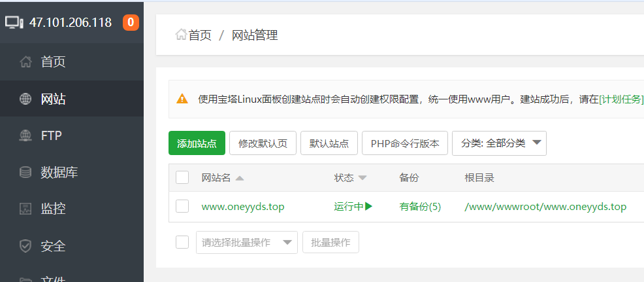Screen dimensions: 644x282
Task: Open 监控 in the sidebar
Action: point(72,209)
